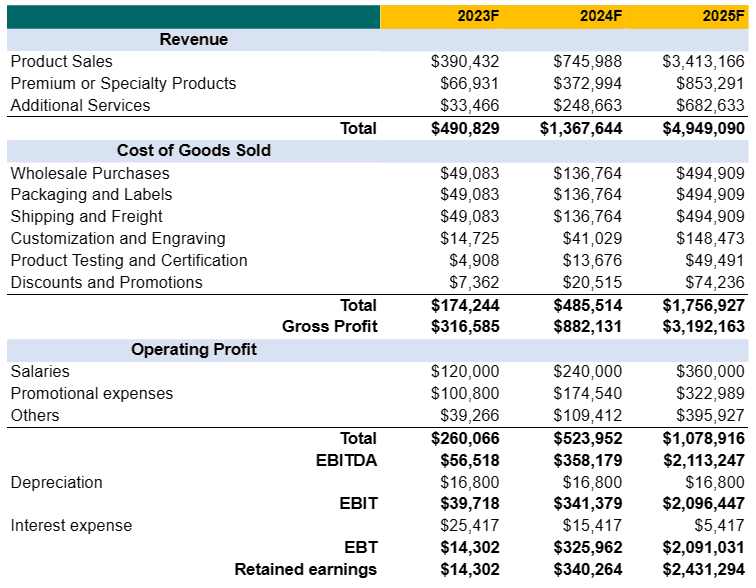Select Product Testing value $4,908
756x588 pixels.
[474, 261]
